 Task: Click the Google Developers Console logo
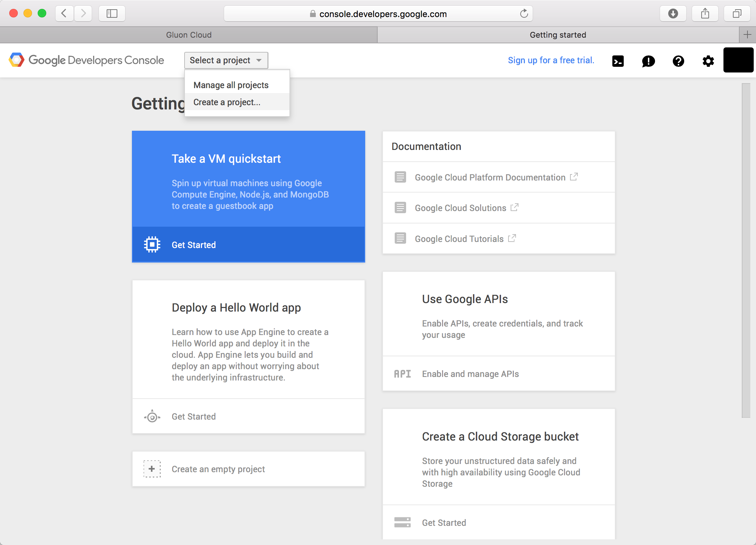[86, 60]
